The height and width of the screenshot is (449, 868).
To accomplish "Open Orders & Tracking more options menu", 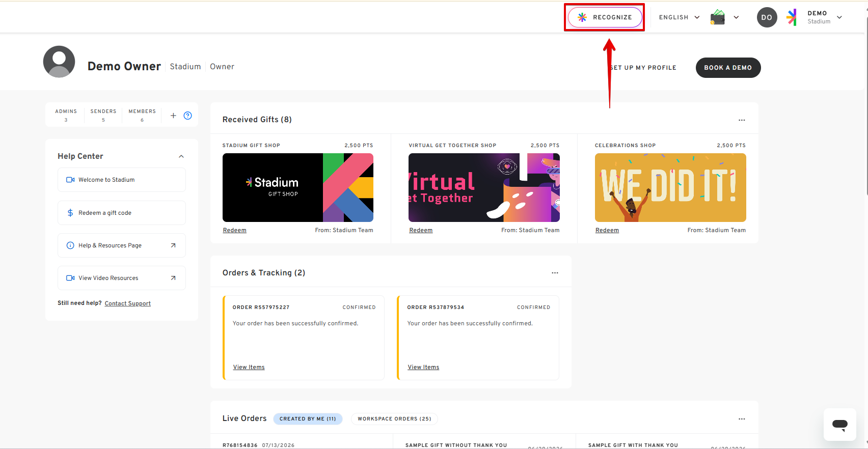I will pos(555,273).
